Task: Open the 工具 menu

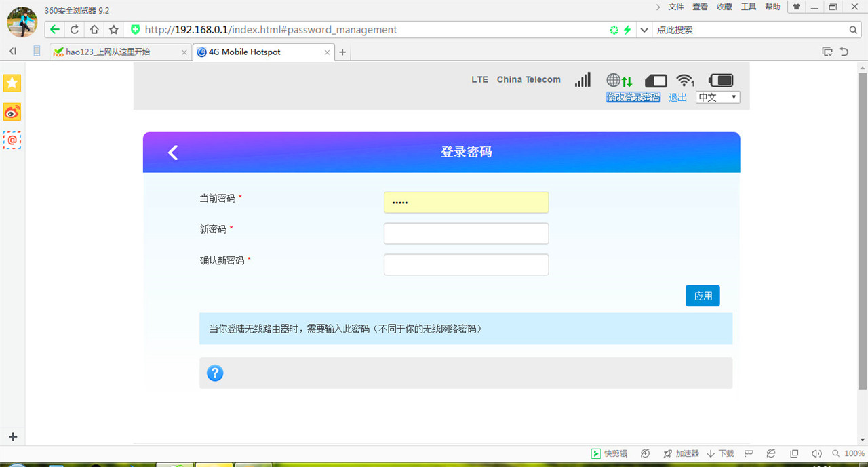Action: click(x=748, y=7)
